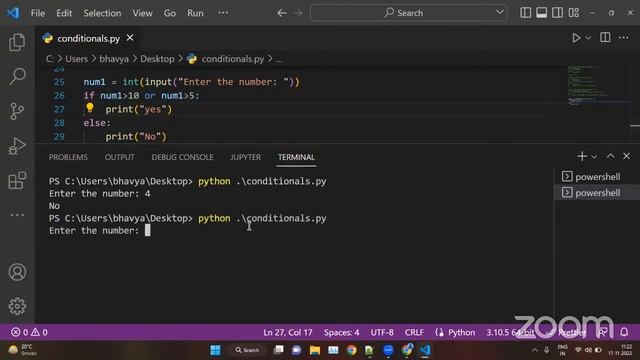Change encoding via UTF-8
Viewport: 640px width, 360px height.
[x=382, y=332]
